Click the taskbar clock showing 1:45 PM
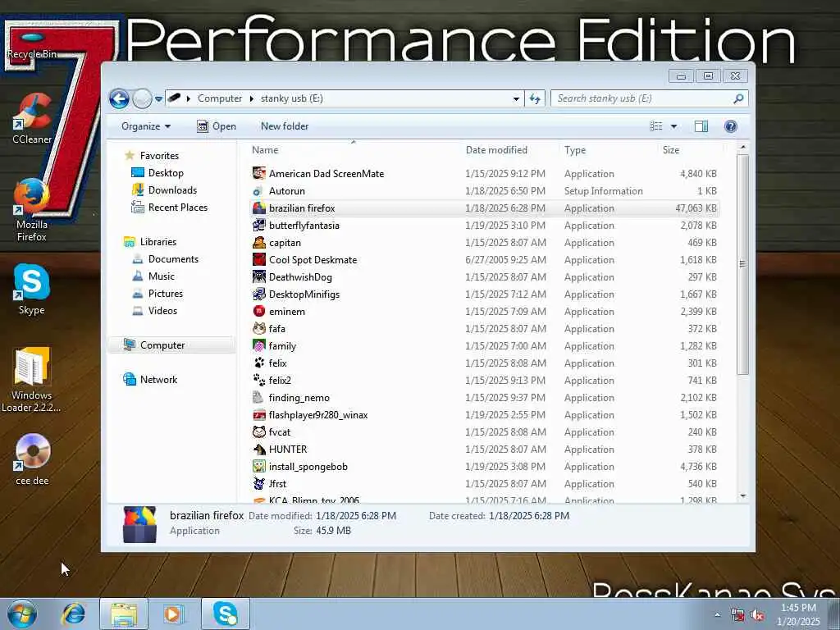Viewport: 840px width, 630px height. click(x=798, y=614)
